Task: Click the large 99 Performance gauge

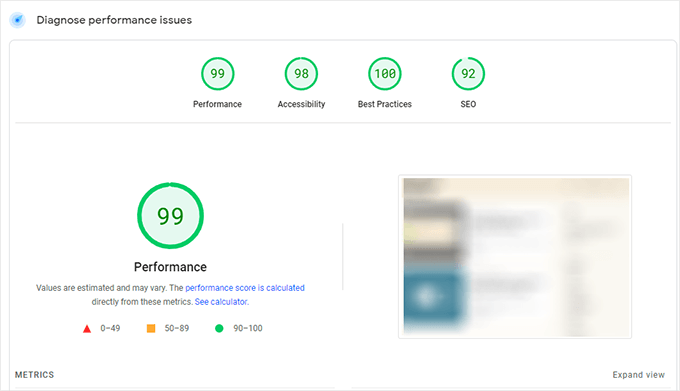Action: click(170, 215)
